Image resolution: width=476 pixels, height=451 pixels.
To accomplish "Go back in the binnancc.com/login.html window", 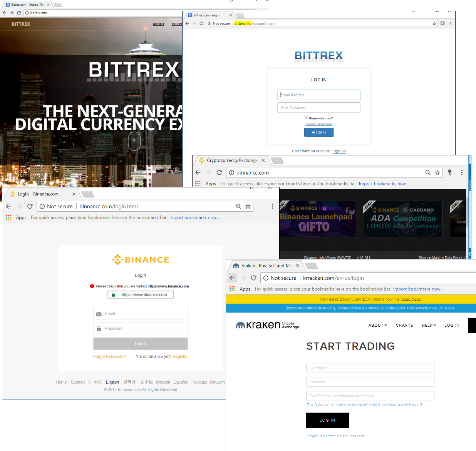I will point(8,206).
